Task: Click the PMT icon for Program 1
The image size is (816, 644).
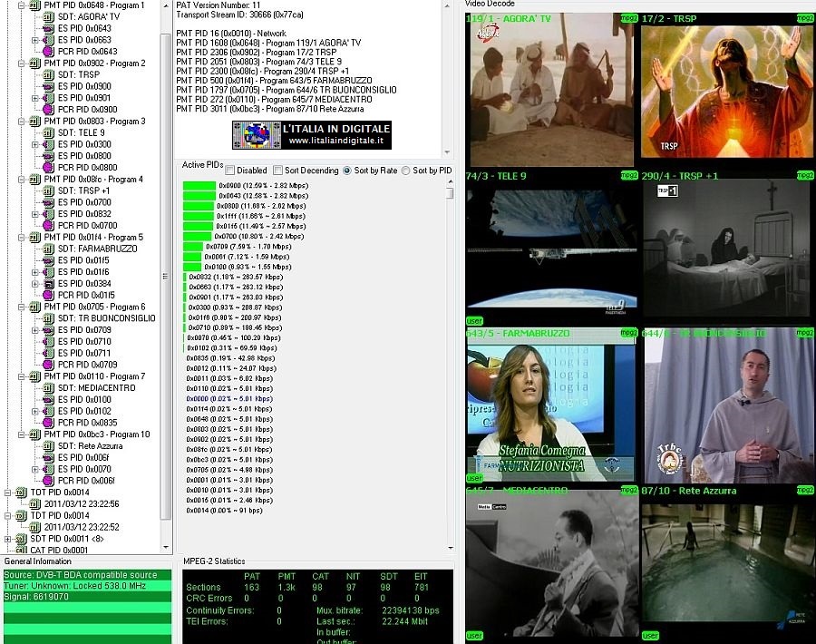Action: click(34, 5)
